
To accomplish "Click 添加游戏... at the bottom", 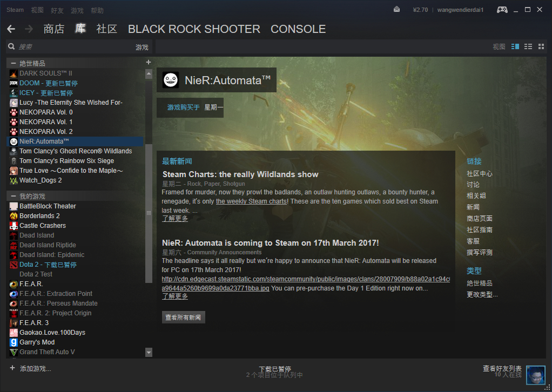I will click(35, 369).
